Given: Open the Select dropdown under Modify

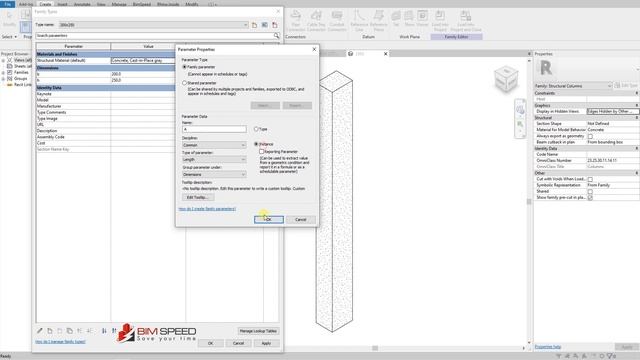Looking at the screenshot, I should tap(9, 37).
